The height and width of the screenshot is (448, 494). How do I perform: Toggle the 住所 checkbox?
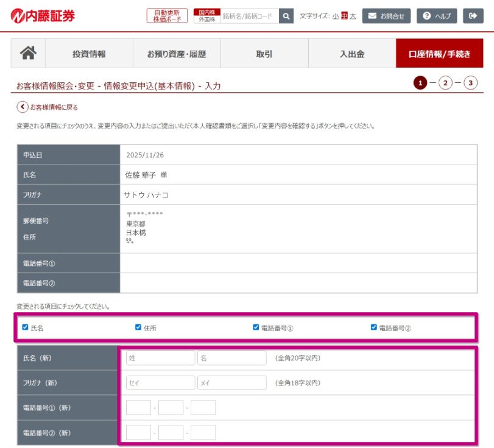(x=138, y=327)
